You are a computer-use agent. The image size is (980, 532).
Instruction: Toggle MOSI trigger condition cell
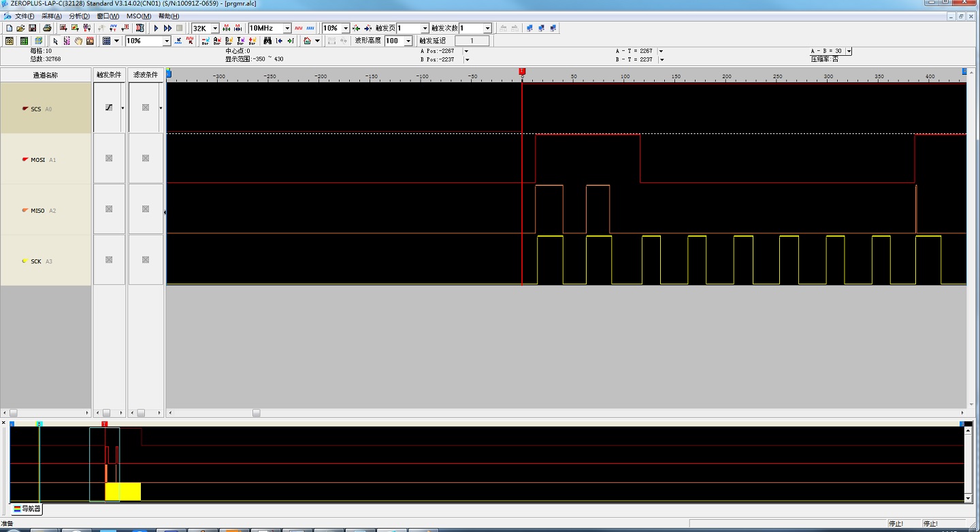point(109,158)
